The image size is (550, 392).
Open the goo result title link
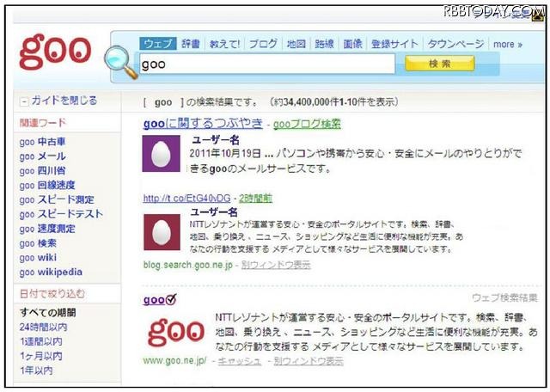point(155,300)
